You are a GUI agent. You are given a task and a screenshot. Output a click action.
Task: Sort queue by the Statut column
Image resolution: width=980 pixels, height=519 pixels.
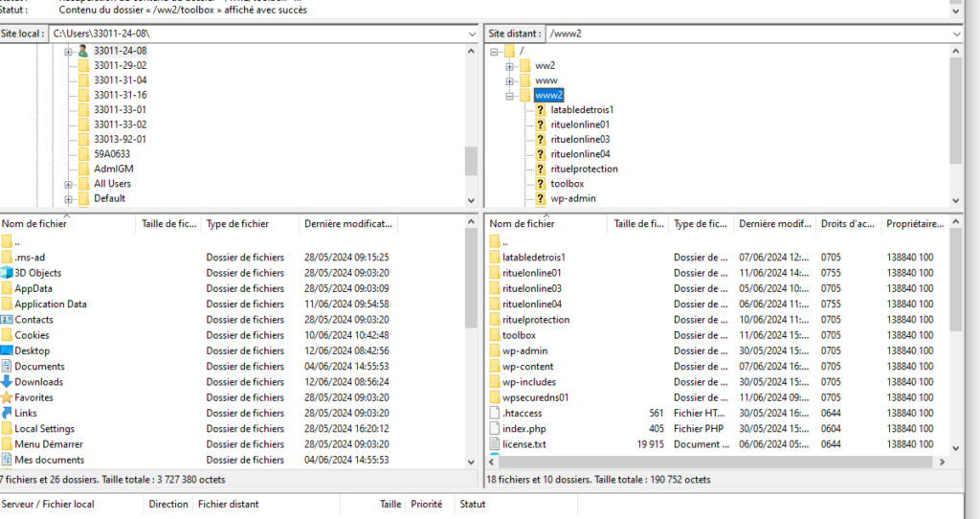pos(473,504)
